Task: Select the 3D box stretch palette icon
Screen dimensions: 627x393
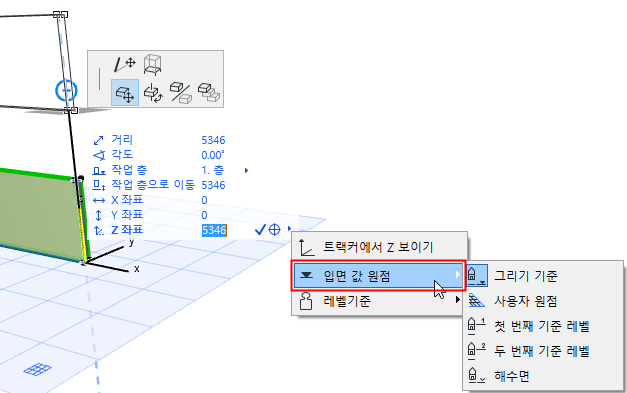Action: 152,65
